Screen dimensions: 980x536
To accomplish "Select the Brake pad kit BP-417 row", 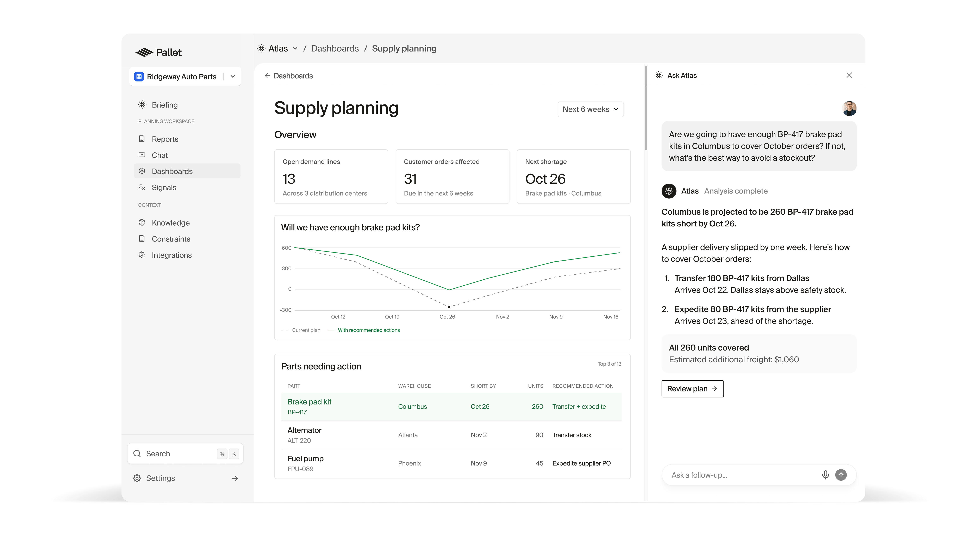I will click(x=451, y=407).
